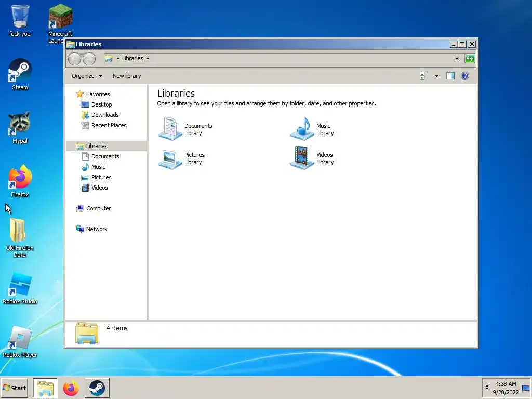The height and width of the screenshot is (399, 532).
Task: Select Recent Places under Favorites
Action: click(109, 125)
